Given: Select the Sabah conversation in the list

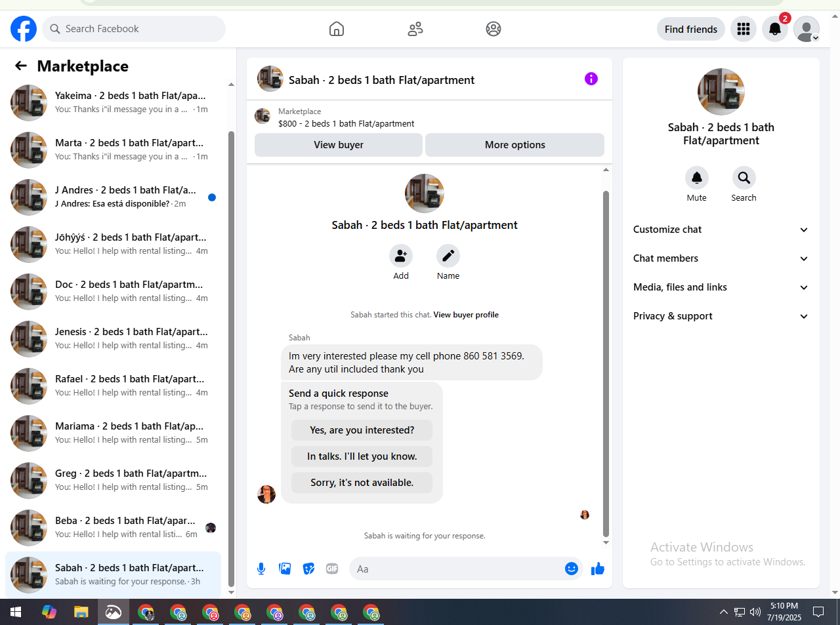Looking at the screenshot, I should (113, 575).
